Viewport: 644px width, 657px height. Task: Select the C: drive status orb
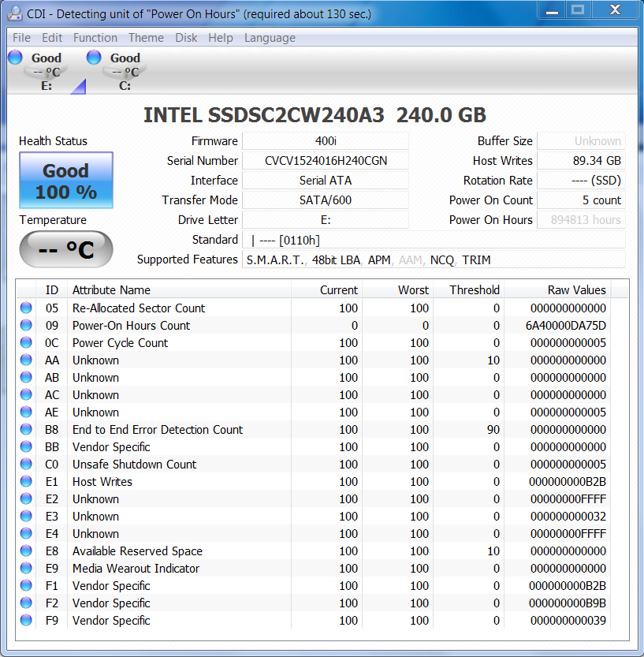(x=94, y=58)
